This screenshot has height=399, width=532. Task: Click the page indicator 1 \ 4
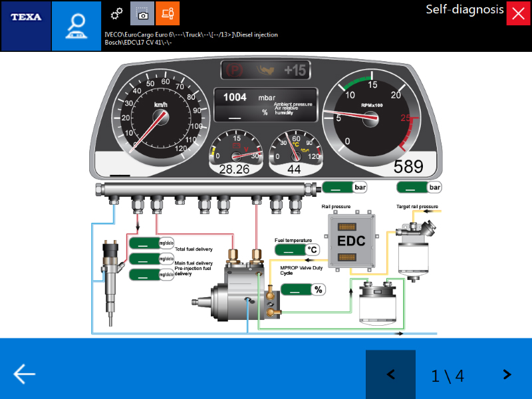(448, 376)
